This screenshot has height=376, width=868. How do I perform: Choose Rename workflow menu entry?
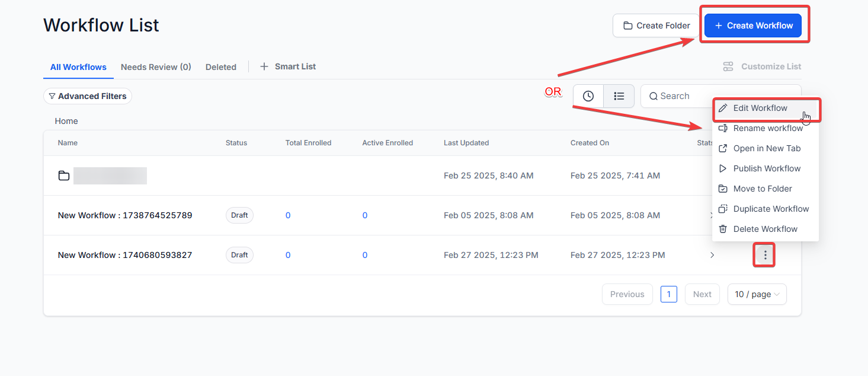[x=765, y=128]
